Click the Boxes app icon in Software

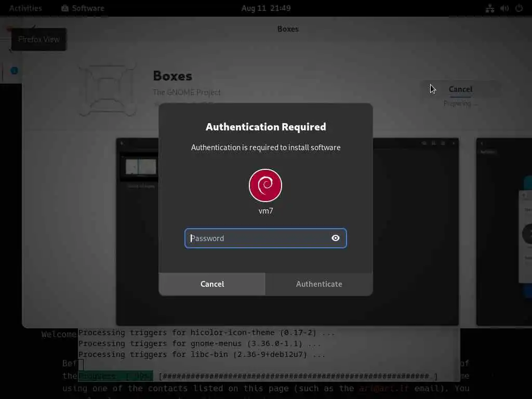[108, 89]
